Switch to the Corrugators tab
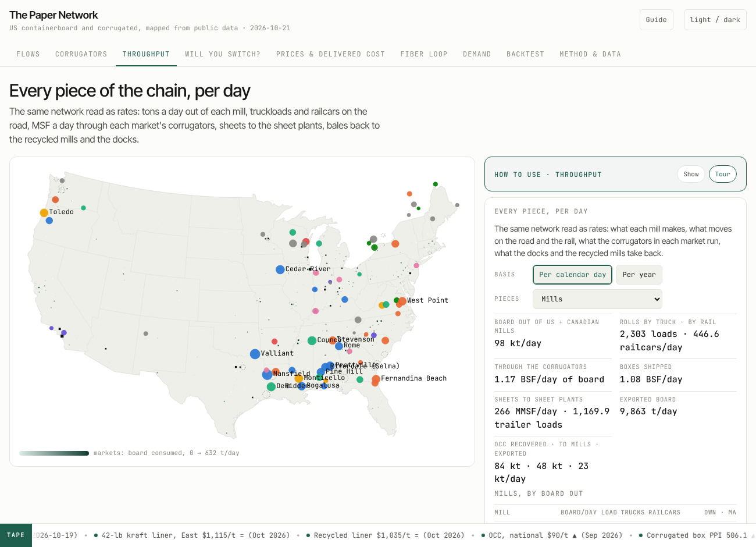The width and height of the screenshot is (756, 547). click(81, 54)
